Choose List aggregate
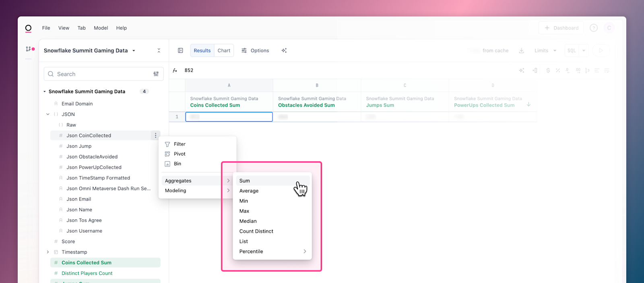The width and height of the screenshot is (644, 283). point(272,241)
